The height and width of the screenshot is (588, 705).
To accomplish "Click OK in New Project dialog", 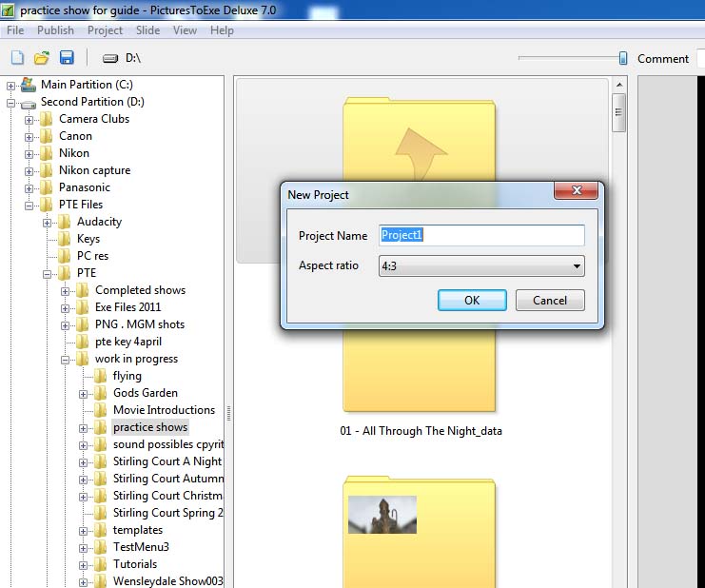I will point(472,301).
